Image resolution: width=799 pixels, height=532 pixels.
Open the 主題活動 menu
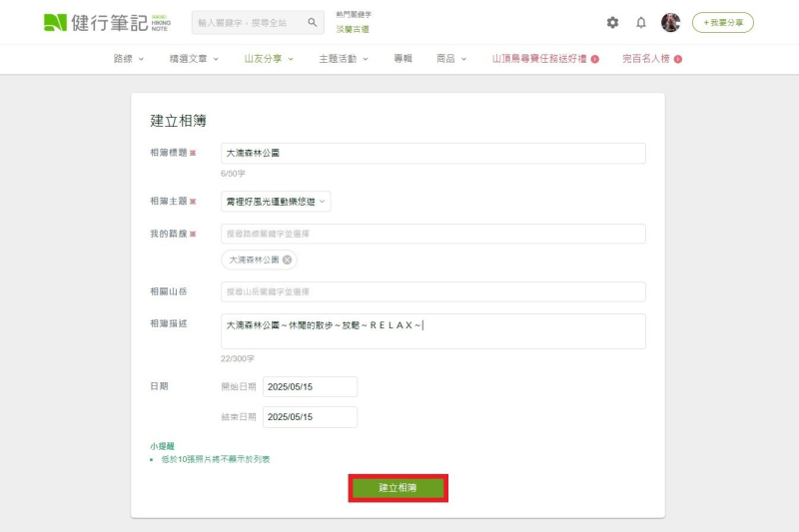tap(344, 59)
